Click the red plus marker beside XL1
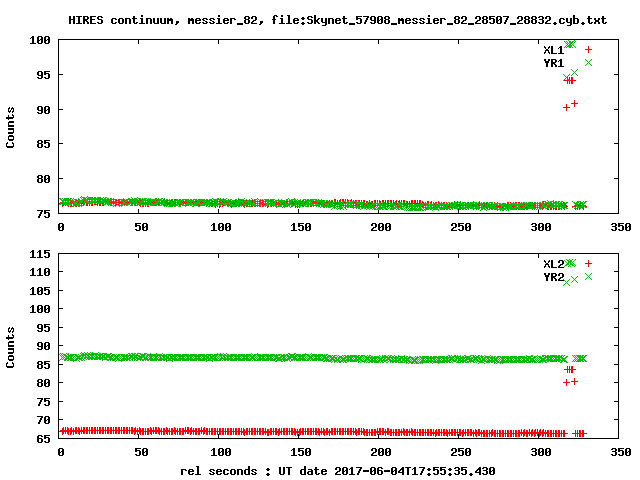 (588, 50)
